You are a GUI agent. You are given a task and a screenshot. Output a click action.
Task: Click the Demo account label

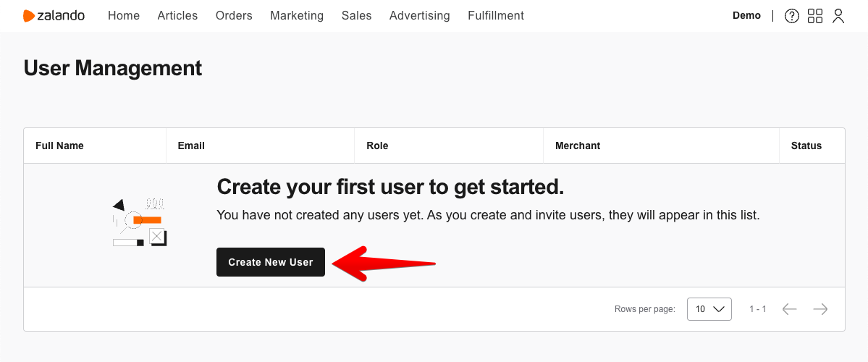coord(747,15)
